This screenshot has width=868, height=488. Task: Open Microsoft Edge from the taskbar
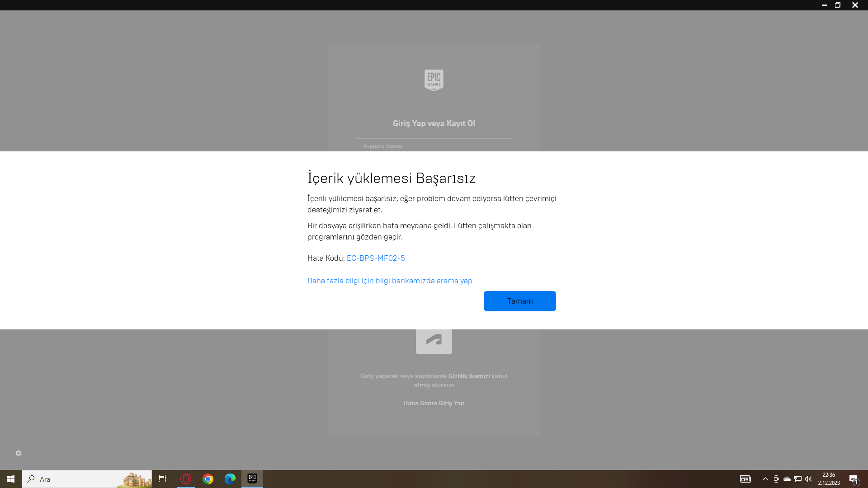click(230, 479)
